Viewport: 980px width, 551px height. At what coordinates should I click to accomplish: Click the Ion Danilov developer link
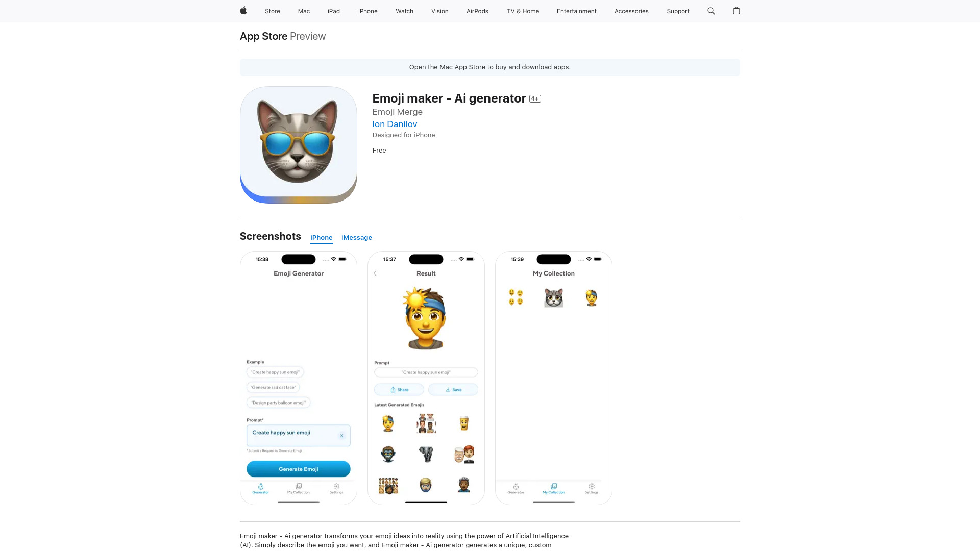[x=395, y=123]
